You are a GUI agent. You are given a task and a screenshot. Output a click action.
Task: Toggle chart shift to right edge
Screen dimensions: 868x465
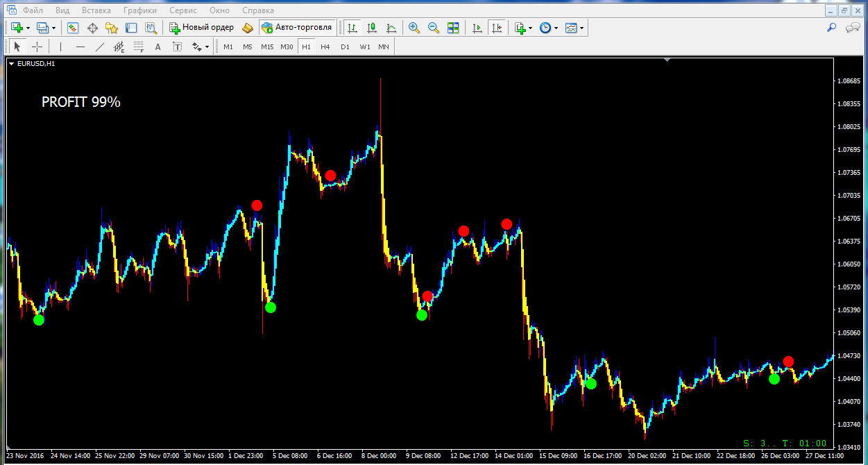coord(496,28)
